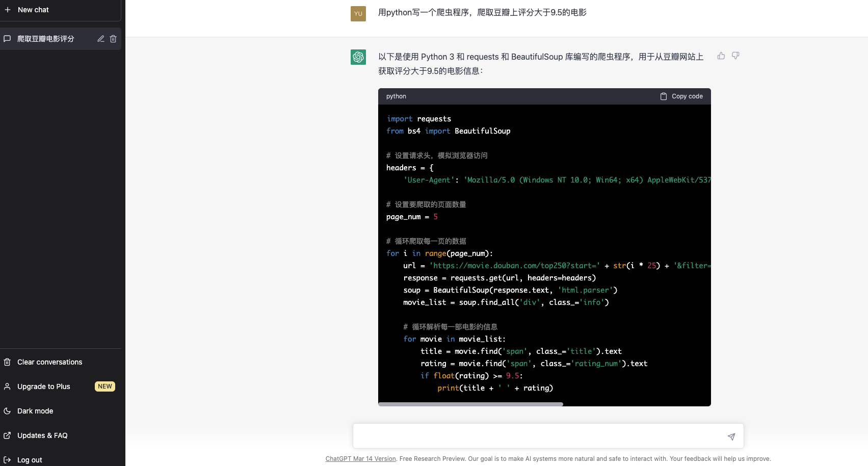Image resolution: width=868 pixels, height=466 pixels.
Task: Click the 'title = movie.find' code line
Action: tap(521, 351)
